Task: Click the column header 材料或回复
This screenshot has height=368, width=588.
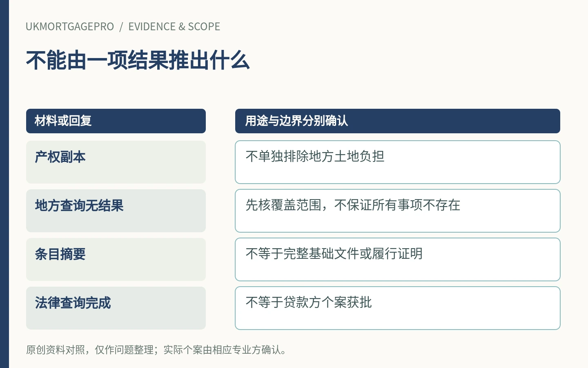Action: coord(116,121)
